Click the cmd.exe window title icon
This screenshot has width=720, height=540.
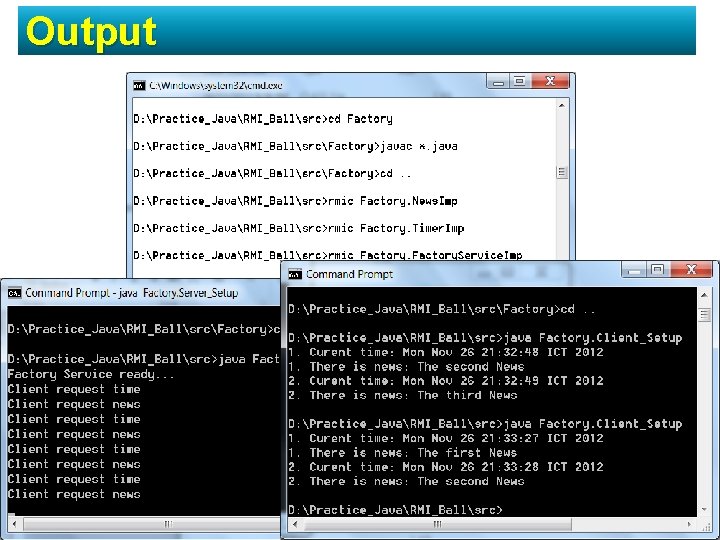pyautogui.click(x=139, y=85)
